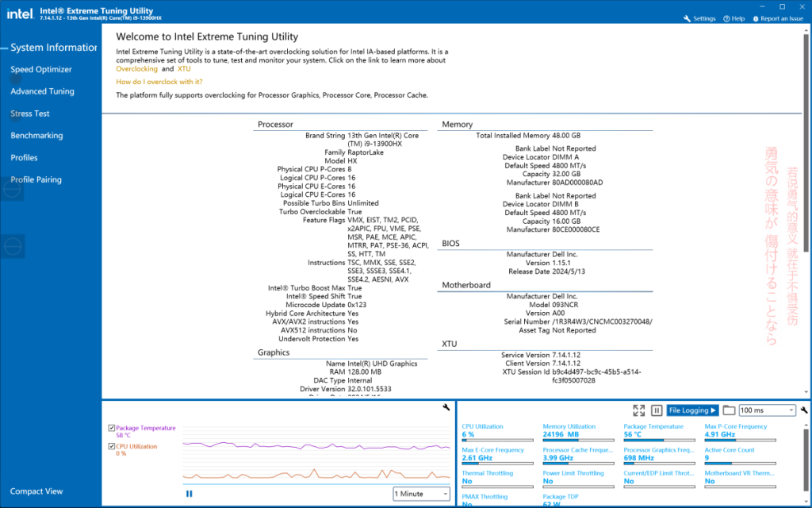Switch to Stress Test
The image size is (812, 508).
pos(30,114)
